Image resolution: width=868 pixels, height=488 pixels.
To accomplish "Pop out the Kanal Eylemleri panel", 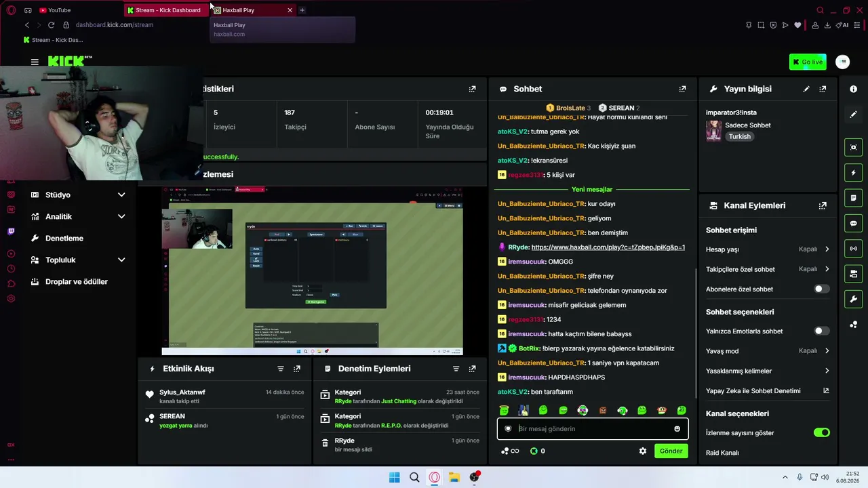I will click(x=823, y=205).
